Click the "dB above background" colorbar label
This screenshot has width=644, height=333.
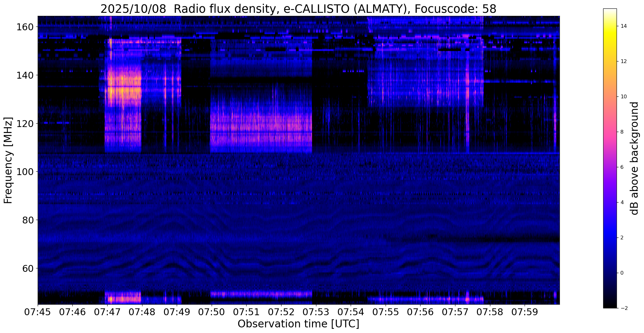click(x=634, y=158)
